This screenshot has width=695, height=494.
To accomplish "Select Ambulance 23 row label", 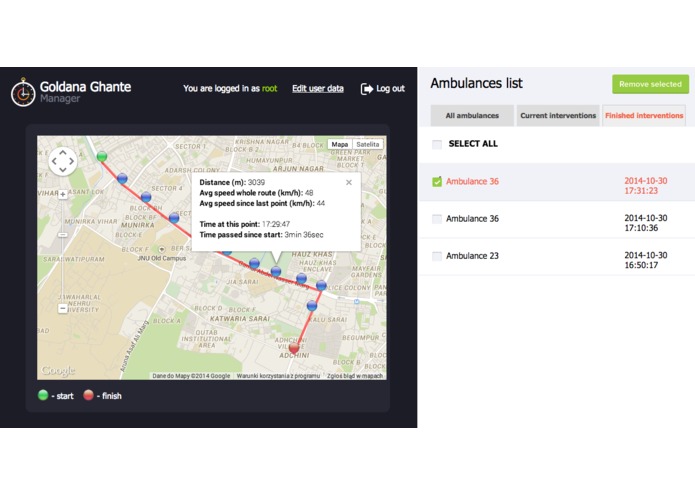I will (472, 256).
